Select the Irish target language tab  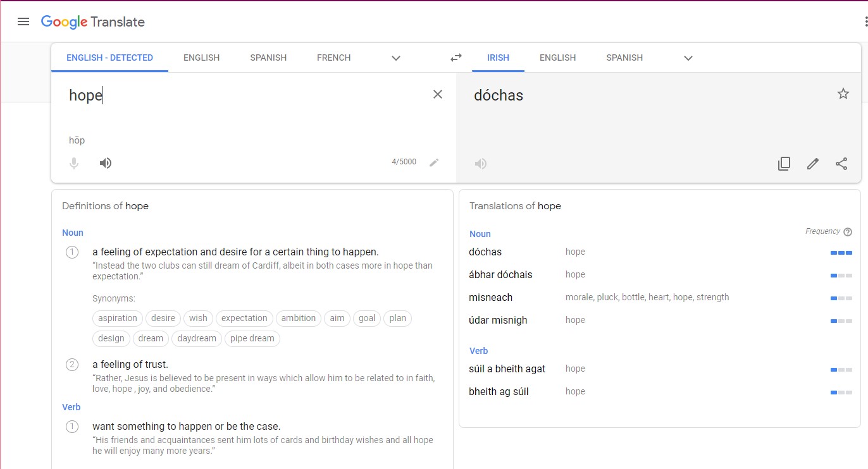click(x=498, y=58)
